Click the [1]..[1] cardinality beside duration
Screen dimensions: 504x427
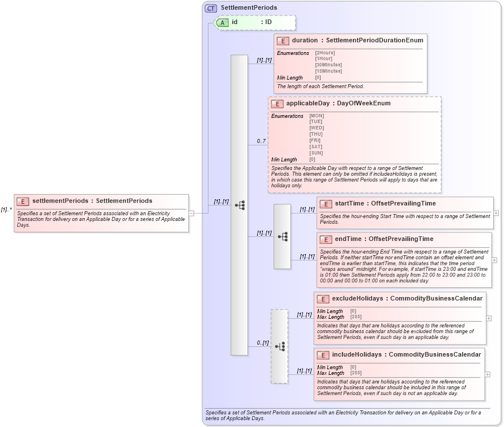264,60
